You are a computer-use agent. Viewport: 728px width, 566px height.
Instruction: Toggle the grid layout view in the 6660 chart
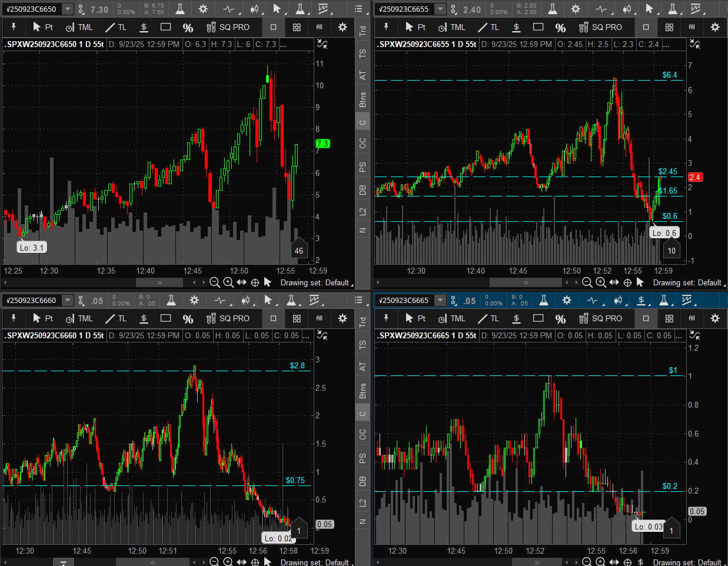point(297,318)
